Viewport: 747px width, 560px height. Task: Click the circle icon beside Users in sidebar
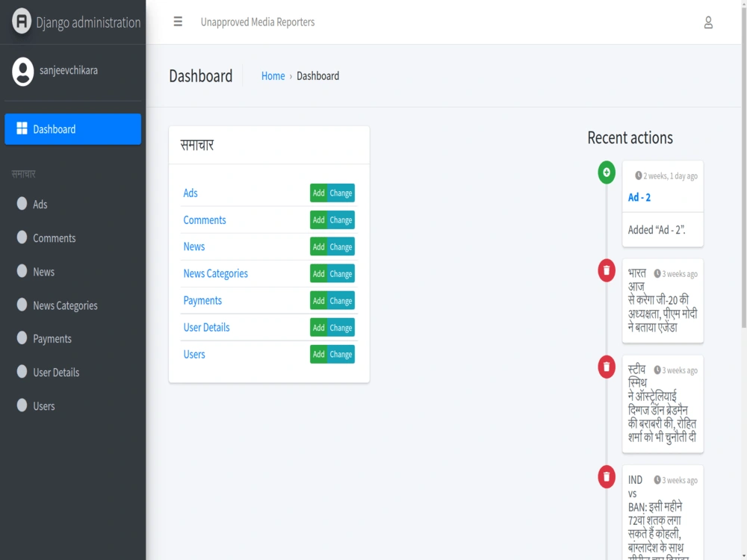click(22, 405)
